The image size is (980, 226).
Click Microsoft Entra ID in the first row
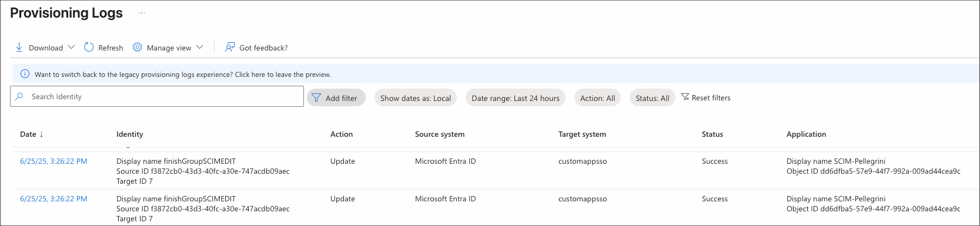click(446, 161)
